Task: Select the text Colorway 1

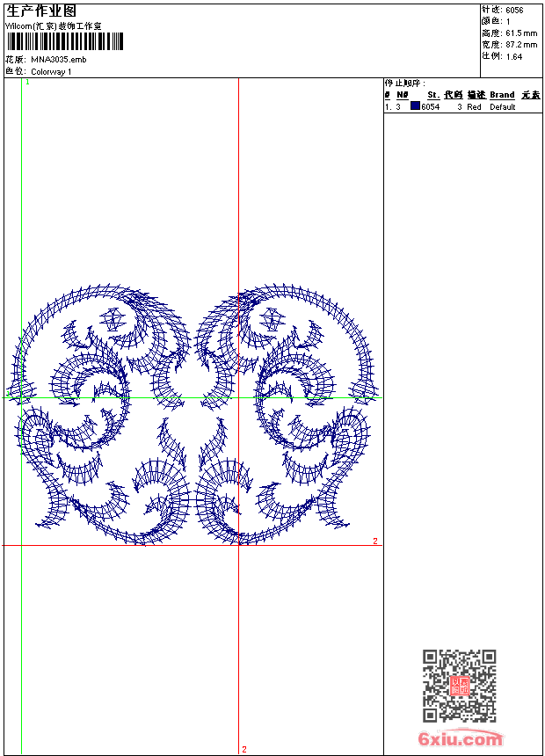Action: pos(51,72)
